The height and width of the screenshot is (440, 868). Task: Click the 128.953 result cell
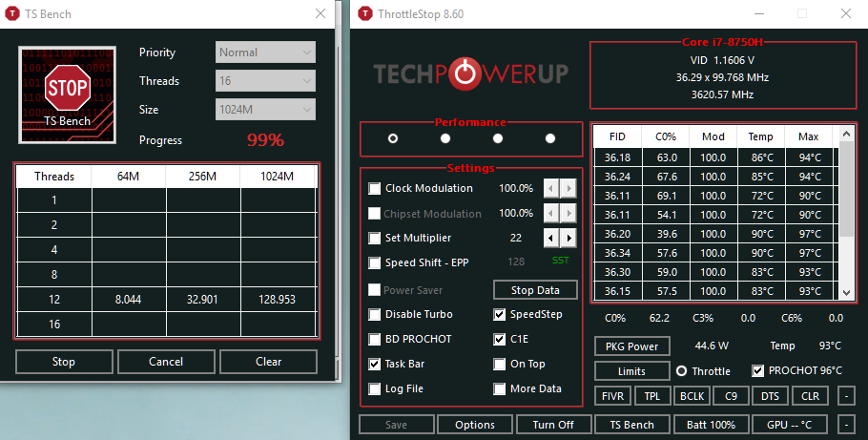[x=278, y=300]
